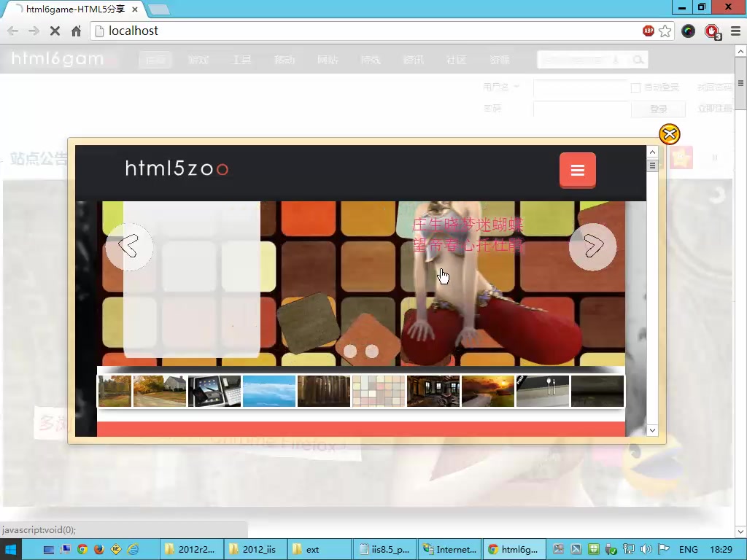Open the colored squares mosaic thumbnail
The height and width of the screenshot is (560, 747).
pos(379,391)
